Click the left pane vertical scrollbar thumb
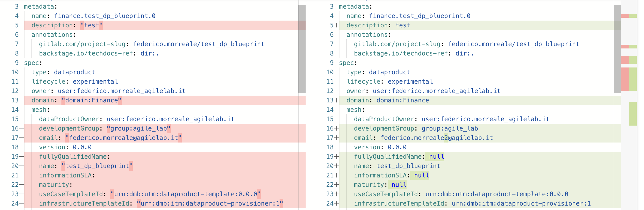This screenshot has width=644, height=210. coord(302,49)
